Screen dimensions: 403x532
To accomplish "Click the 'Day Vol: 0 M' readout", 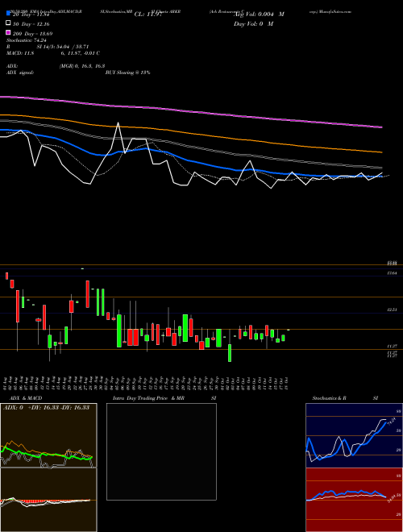I will click(253, 23).
